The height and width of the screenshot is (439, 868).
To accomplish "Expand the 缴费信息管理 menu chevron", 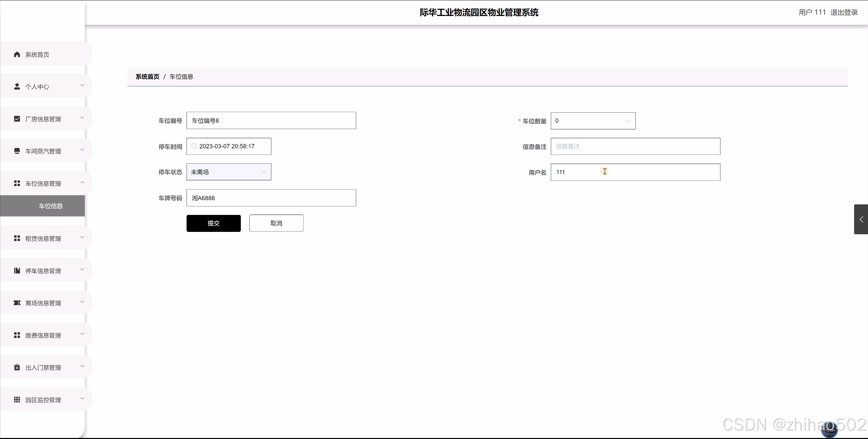I will [82, 334].
